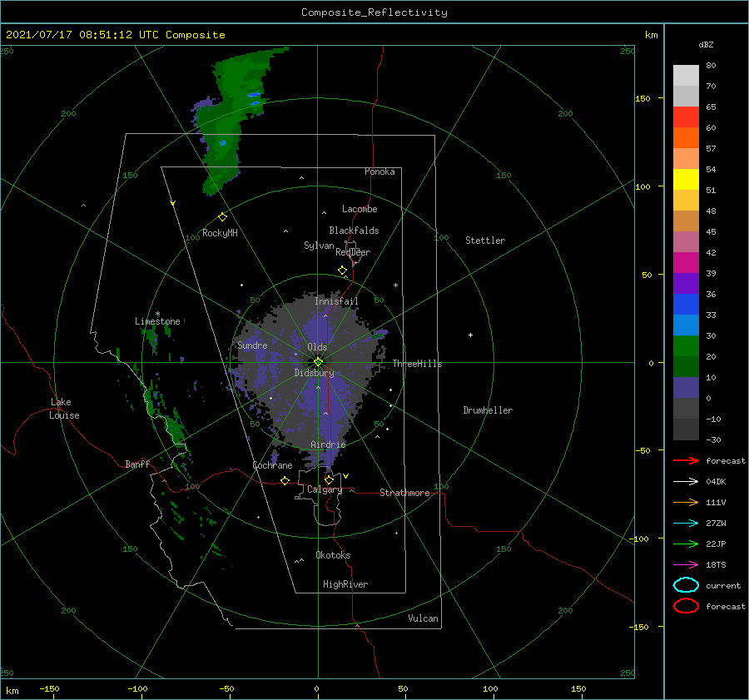
Task: Pick the purple 36-39 dBZ color swatch
Action: tap(686, 284)
